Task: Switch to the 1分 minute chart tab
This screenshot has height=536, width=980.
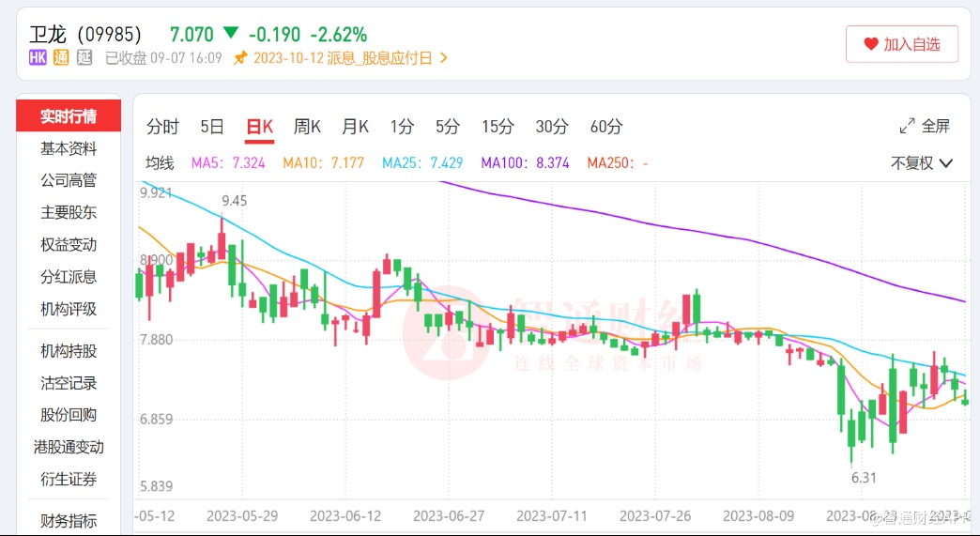Action: pos(402,127)
